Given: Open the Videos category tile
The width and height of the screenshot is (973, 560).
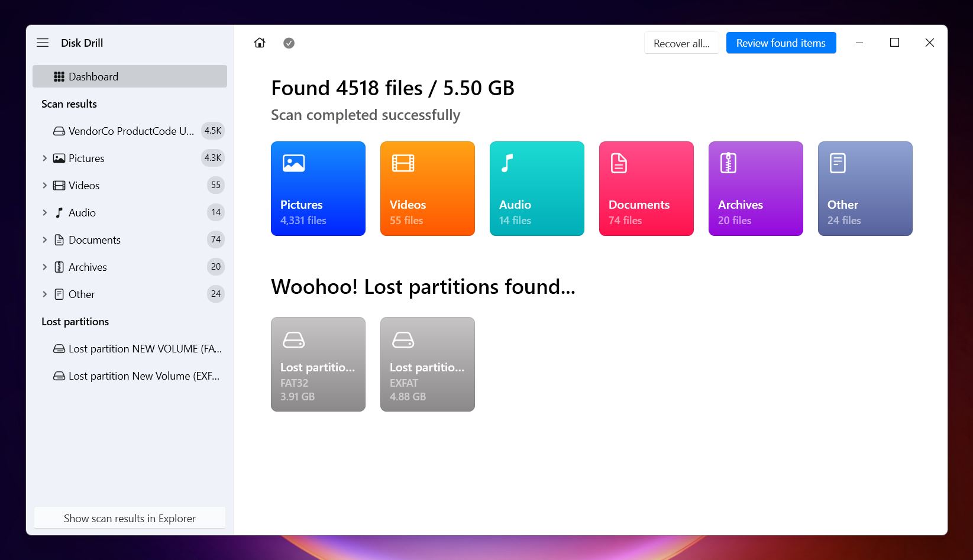Looking at the screenshot, I should coord(428,189).
